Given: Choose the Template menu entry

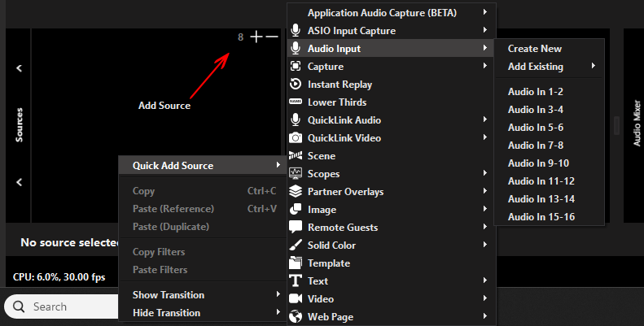Looking at the screenshot, I should point(392,263).
